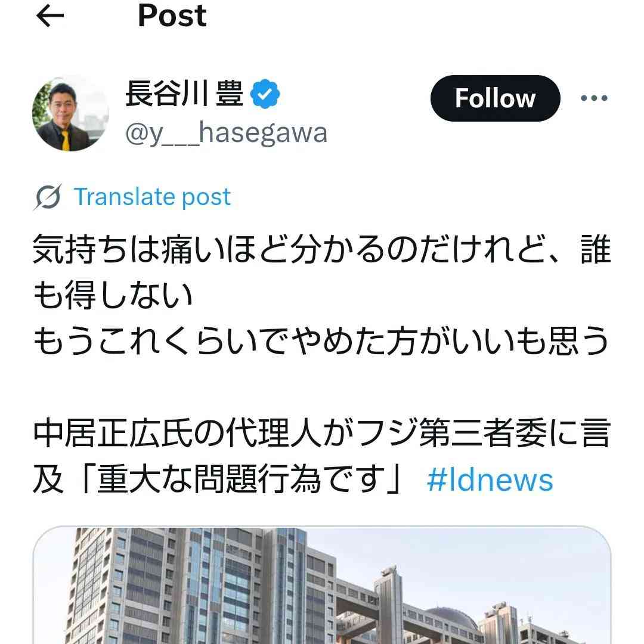Open the #ldnews hashtag
Screen dimensions: 644x644
tap(490, 479)
